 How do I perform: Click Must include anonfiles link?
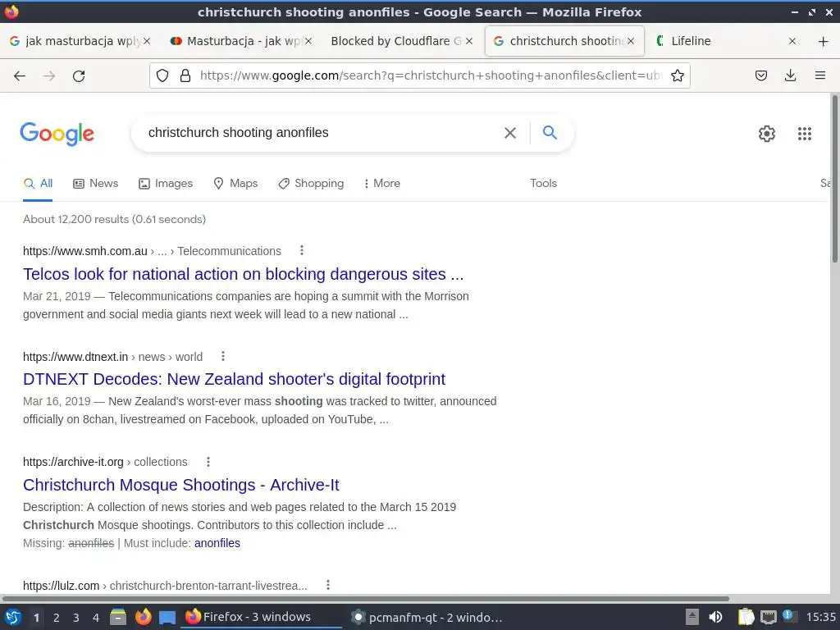[217, 543]
